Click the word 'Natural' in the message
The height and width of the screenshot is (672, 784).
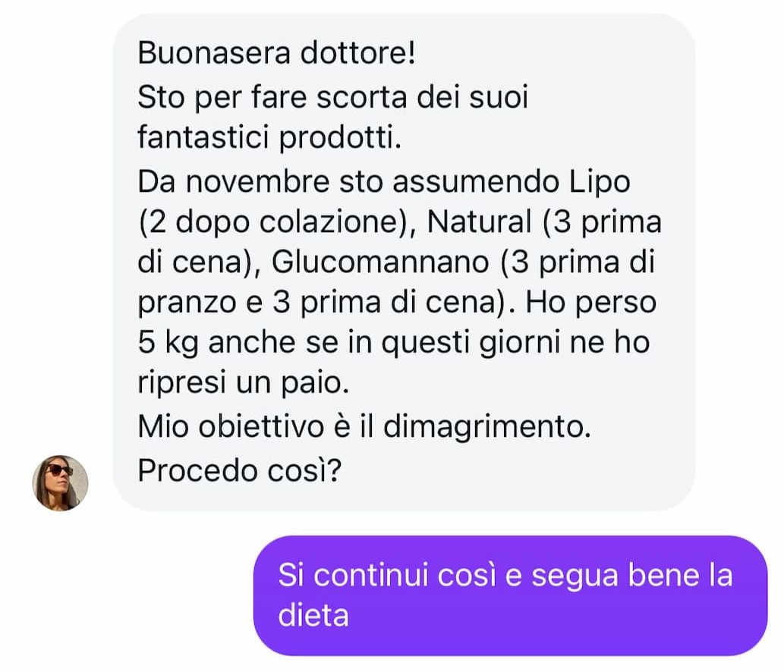[479, 221]
